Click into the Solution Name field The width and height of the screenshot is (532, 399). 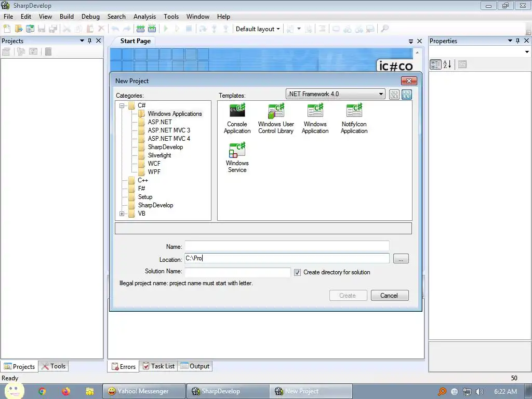click(x=237, y=272)
